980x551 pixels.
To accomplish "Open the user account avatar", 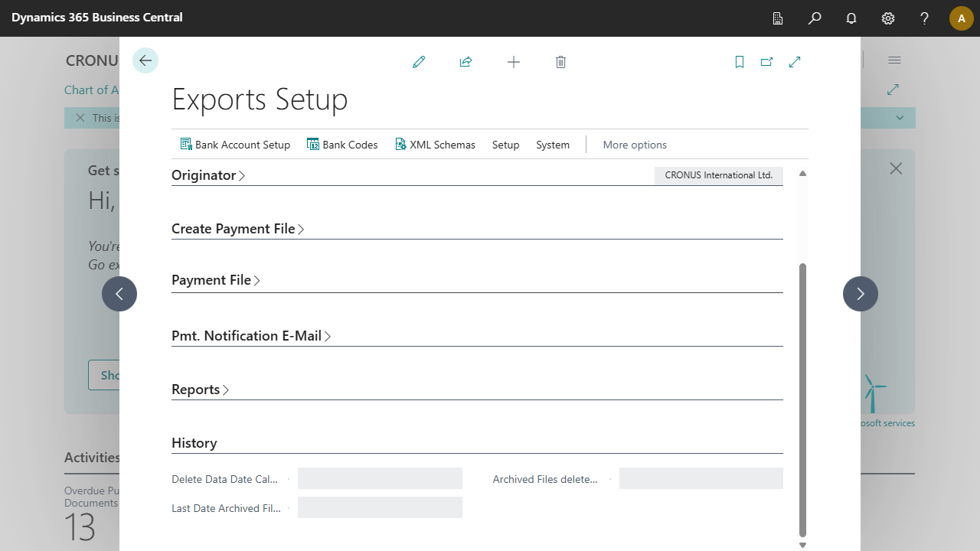I will click(x=962, y=18).
